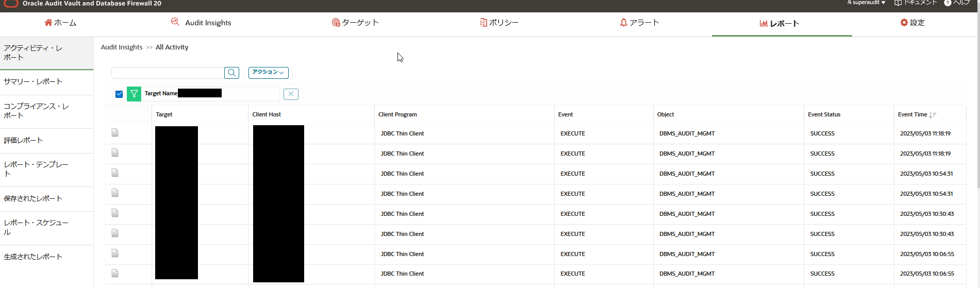Switch to the ターゲット tab
Screen dimensions: 980x288
(355, 23)
